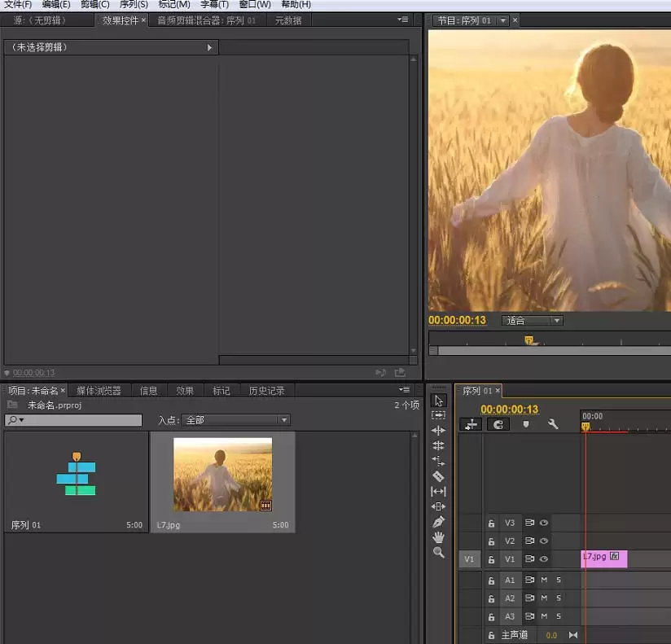Select the Zoom magnifier tool
The width and height of the screenshot is (671, 644).
click(x=438, y=553)
